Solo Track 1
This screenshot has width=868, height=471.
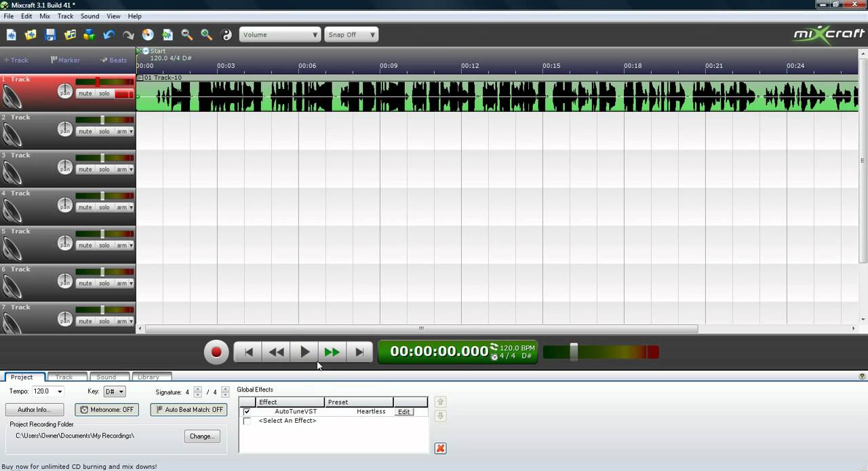point(104,94)
